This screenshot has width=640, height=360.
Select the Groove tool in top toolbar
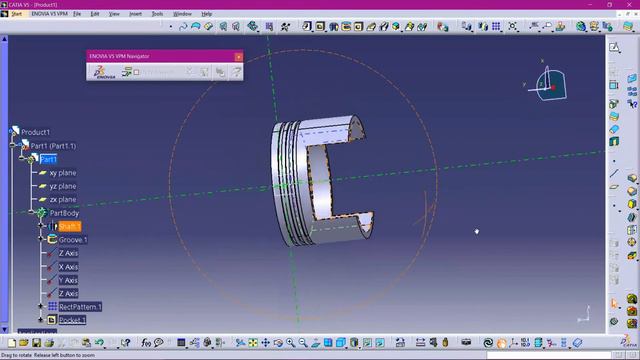click(346, 27)
